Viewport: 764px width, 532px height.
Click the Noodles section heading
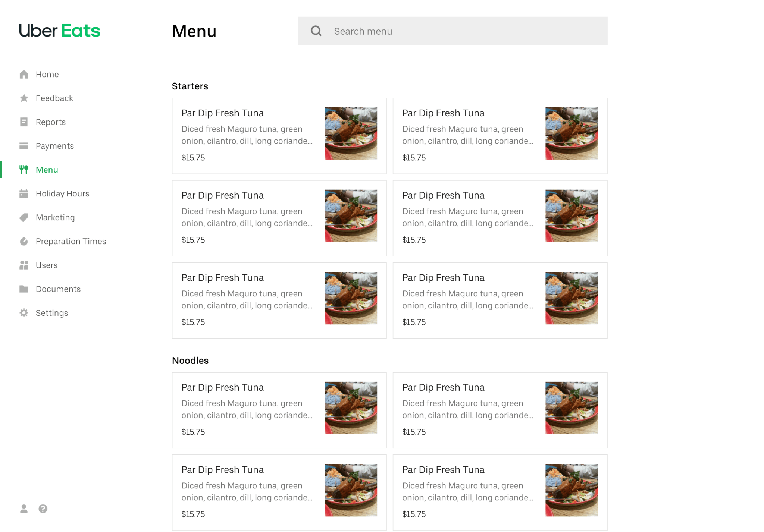[x=190, y=361]
